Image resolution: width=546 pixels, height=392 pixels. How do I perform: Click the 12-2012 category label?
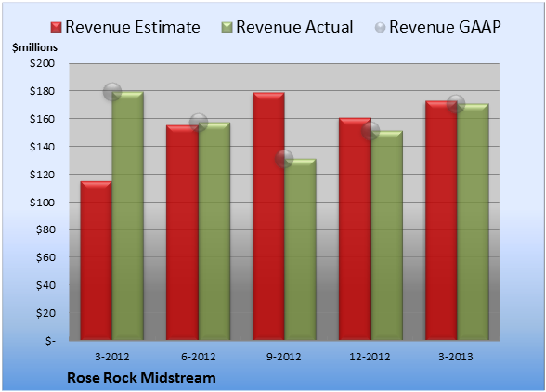(370, 357)
